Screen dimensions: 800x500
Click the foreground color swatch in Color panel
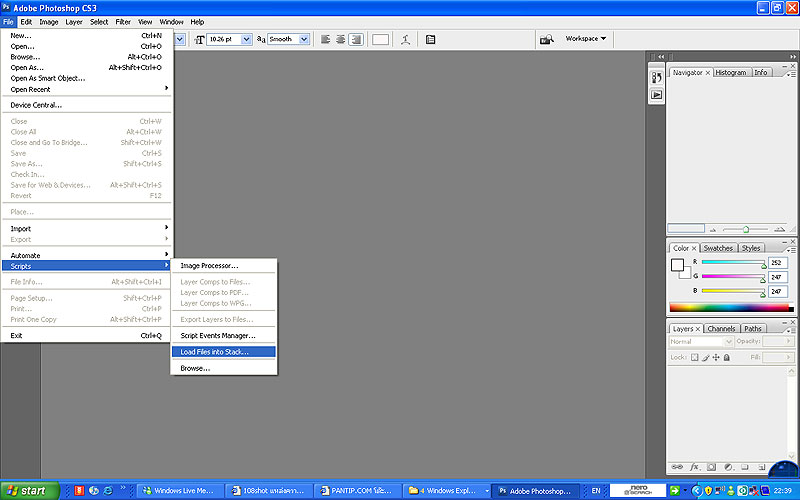pyautogui.click(x=678, y=265)
